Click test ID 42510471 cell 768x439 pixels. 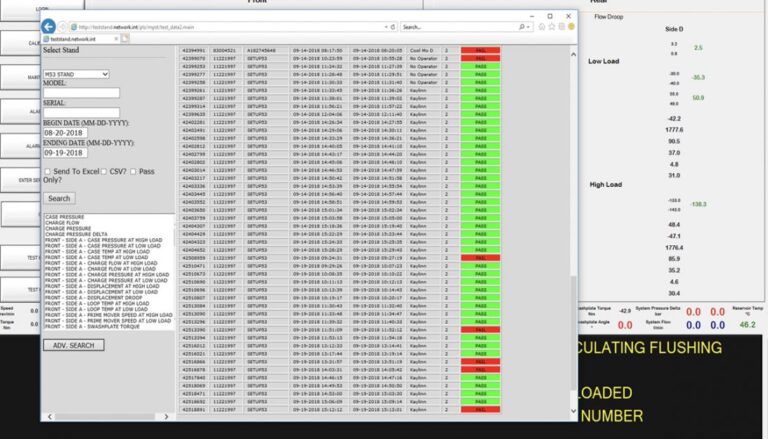tap(193, 266)
